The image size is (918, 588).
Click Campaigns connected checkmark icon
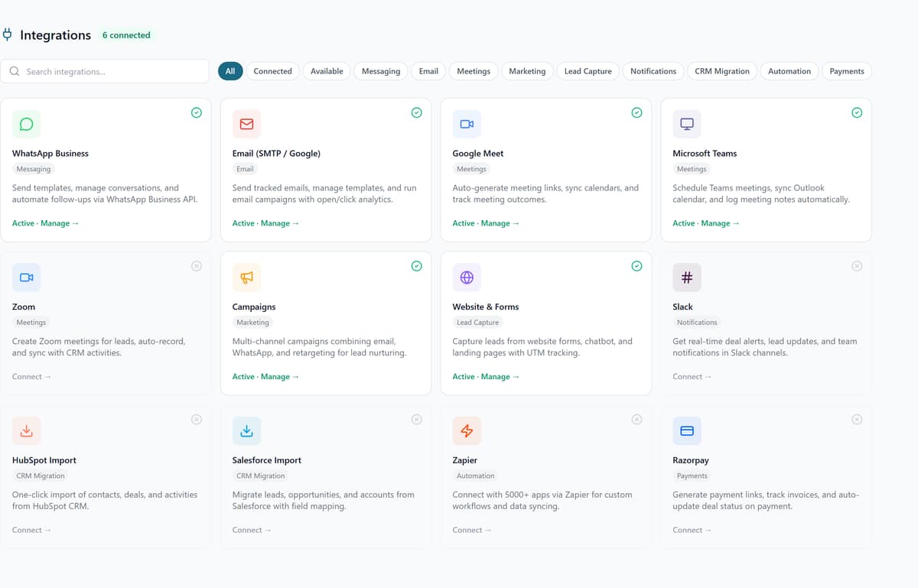click(x=416, y=266)
